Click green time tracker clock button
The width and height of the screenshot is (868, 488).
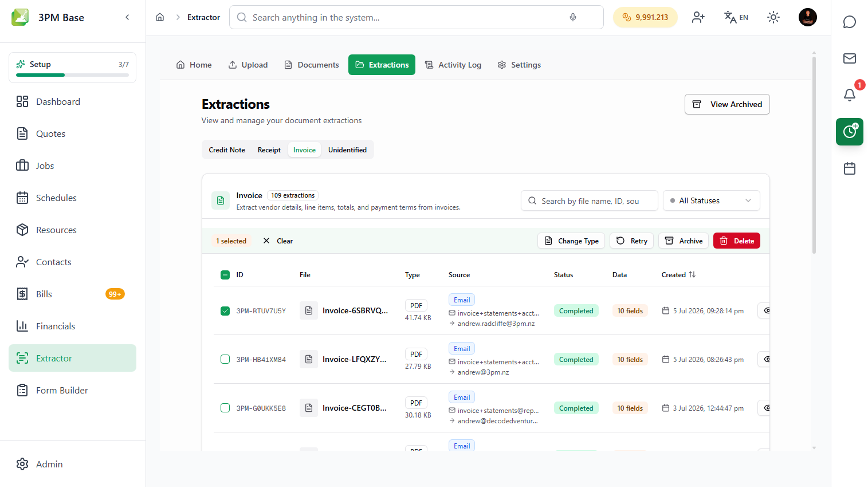coord(850,132)
